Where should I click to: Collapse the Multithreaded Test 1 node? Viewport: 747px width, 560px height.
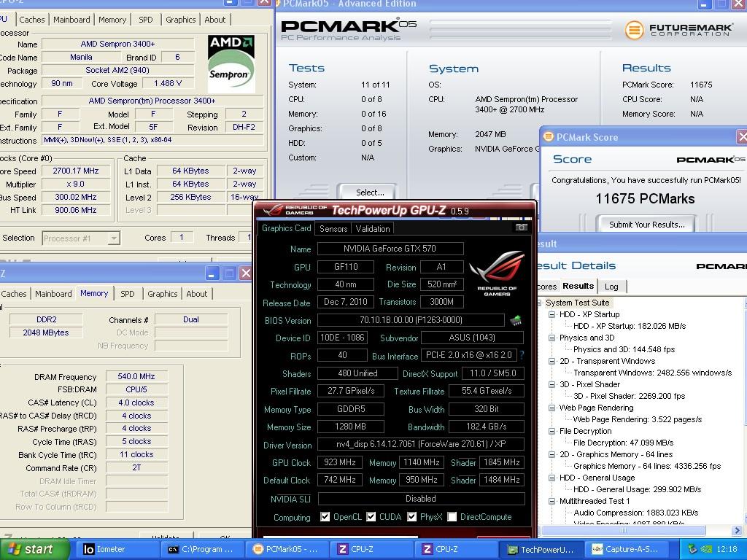[x=551, y=501]
